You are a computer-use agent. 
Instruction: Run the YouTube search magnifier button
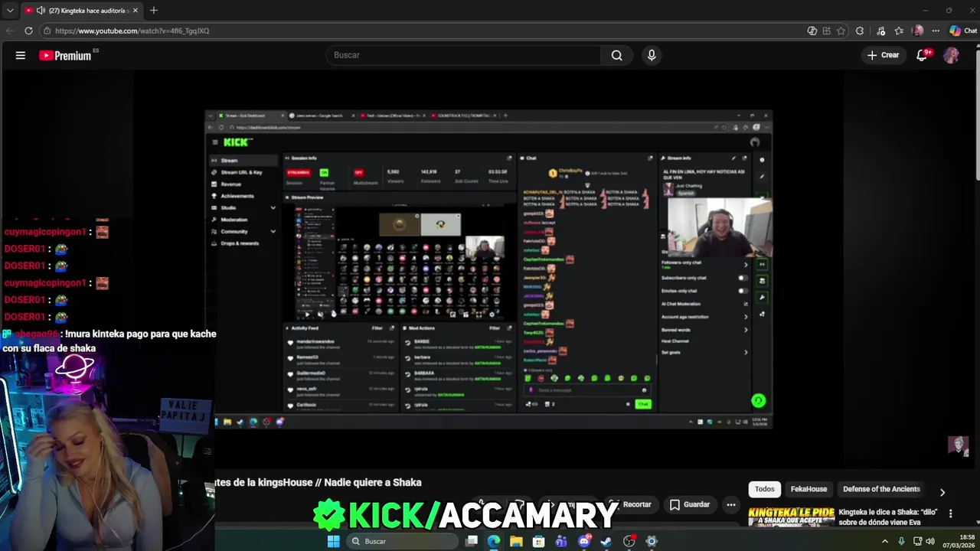616,55
